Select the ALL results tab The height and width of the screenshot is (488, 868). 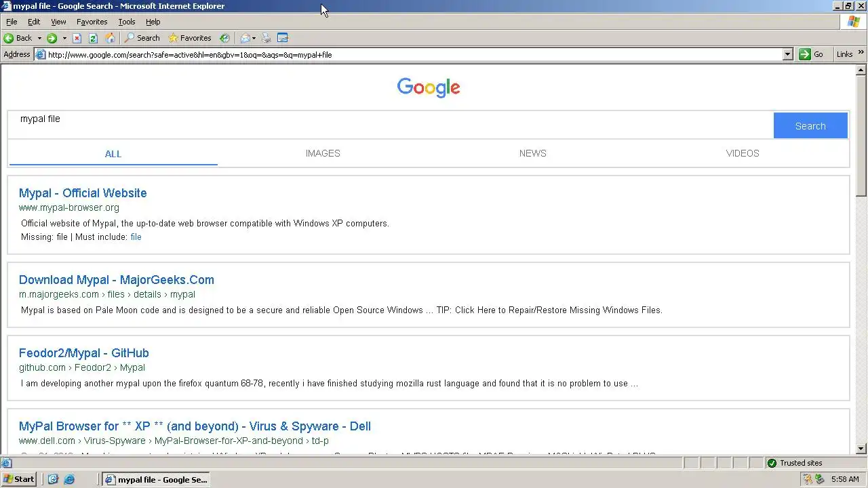(113, 154)
